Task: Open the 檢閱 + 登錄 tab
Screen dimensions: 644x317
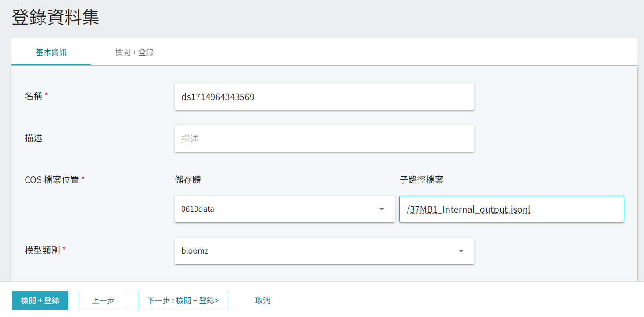Action: pos(135,52)
